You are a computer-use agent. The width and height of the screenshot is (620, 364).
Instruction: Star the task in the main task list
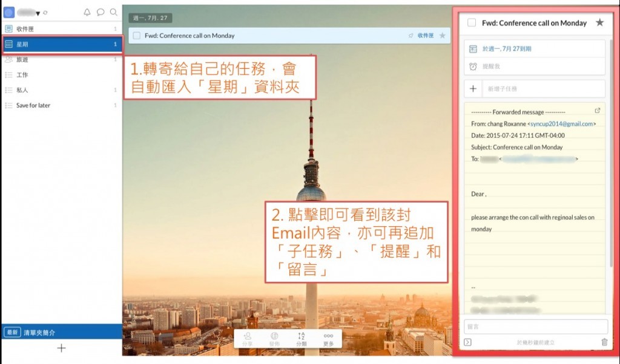443,36
